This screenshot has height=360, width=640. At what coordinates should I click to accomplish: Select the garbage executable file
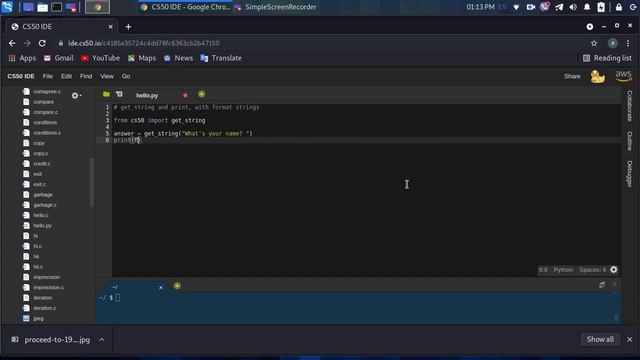pos(43,195)
